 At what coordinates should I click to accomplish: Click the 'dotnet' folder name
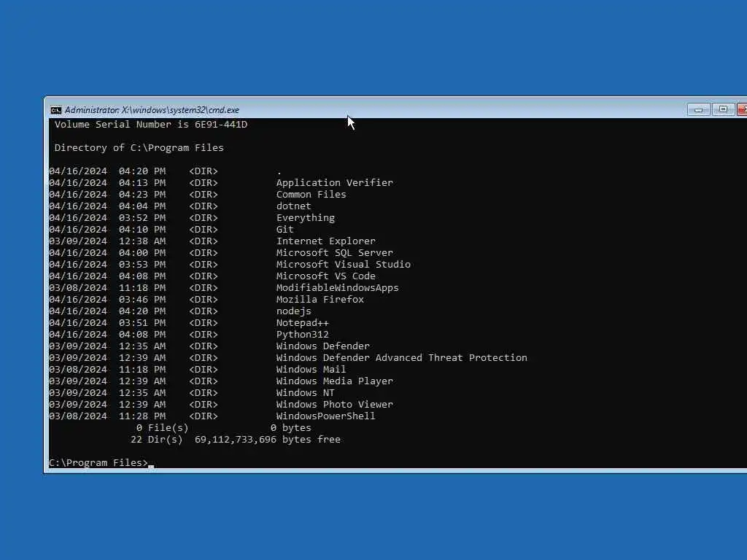[293, 206]
